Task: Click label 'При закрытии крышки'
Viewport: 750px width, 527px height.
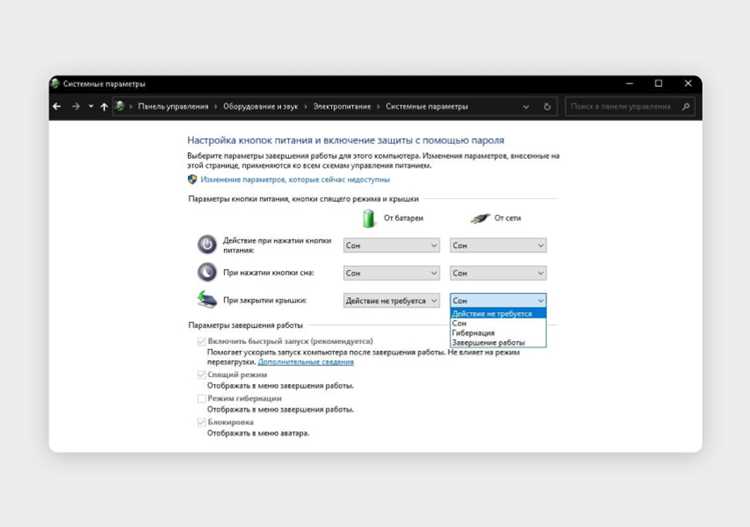Action: [x=265, y=300]
